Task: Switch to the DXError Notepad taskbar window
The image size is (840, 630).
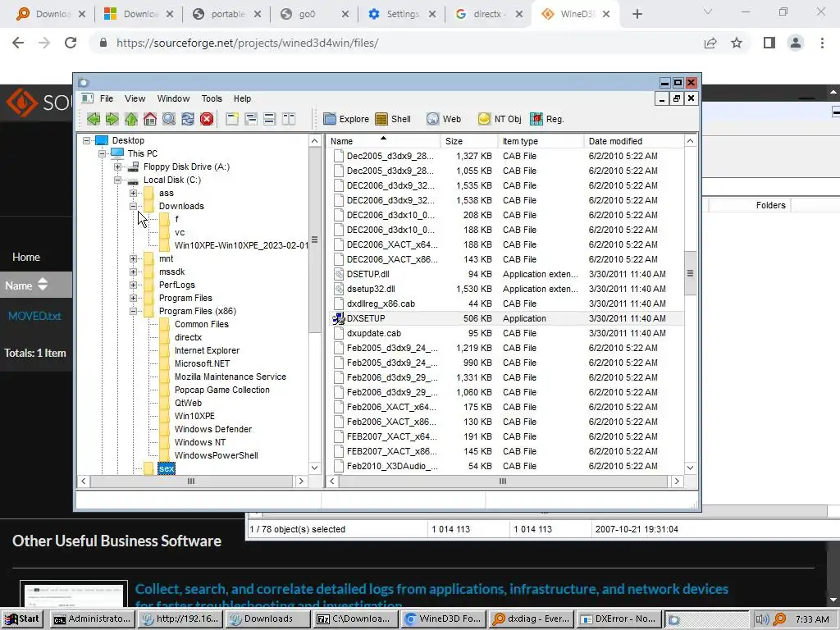Action: point(619,619)
